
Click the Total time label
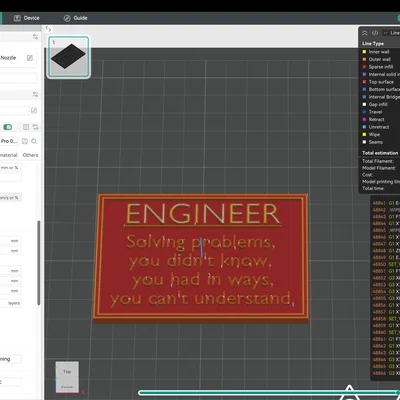[373, 188]
